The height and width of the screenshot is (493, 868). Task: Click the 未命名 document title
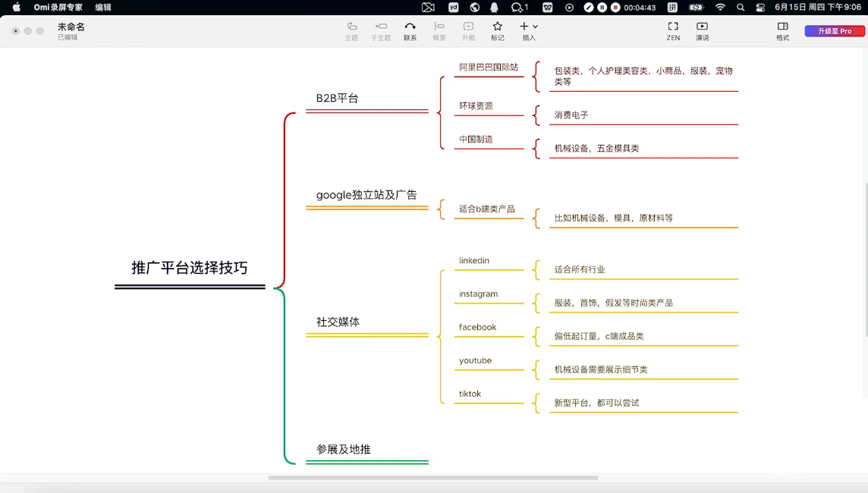coord(71,27)
